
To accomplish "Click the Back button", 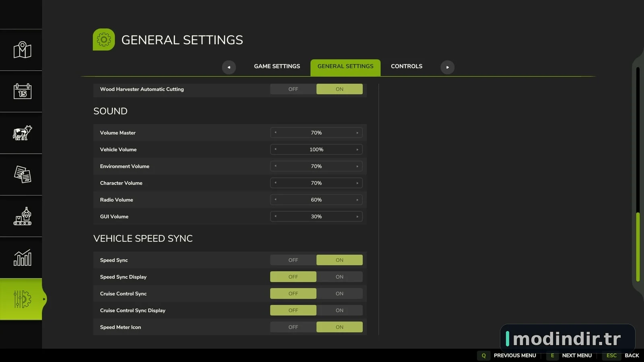I will click(632, 356).
